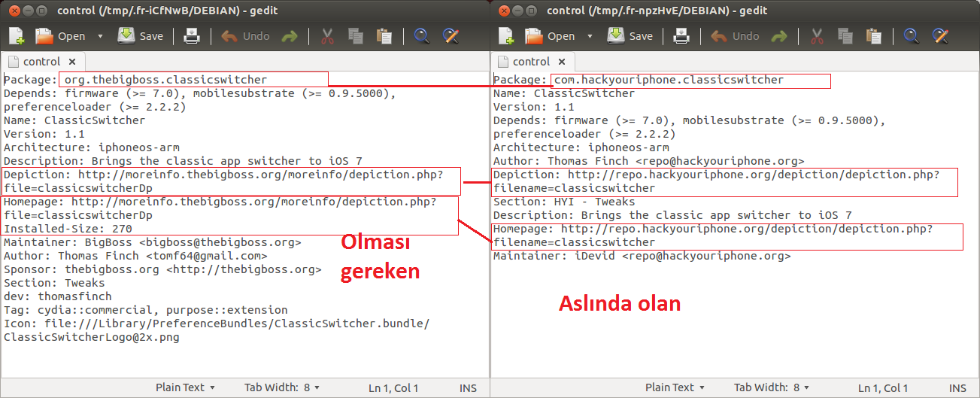Click 'Tag: cydia::commercial' line

pyautogui.click(x=146, y=310)
